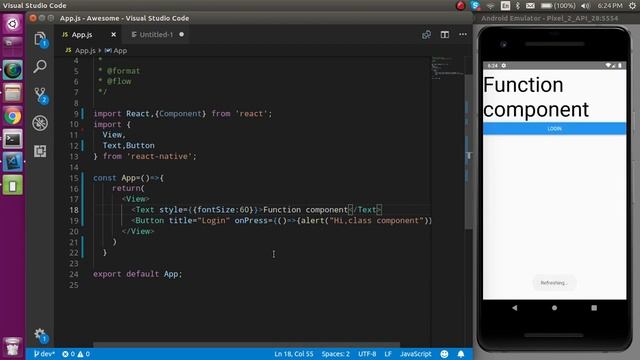Open the mail indicator in top panel

530,5
